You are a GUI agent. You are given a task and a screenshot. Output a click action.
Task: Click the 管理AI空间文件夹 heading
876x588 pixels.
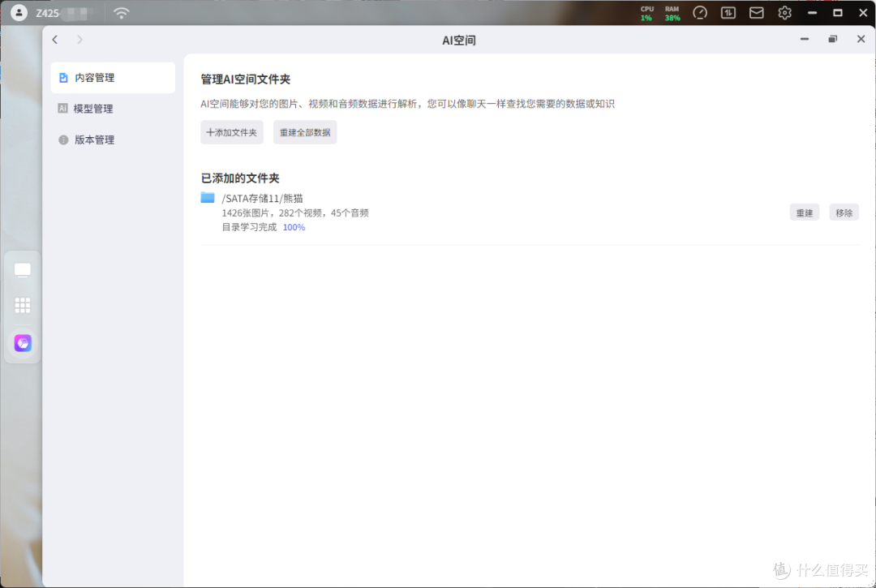click(245, 79)
